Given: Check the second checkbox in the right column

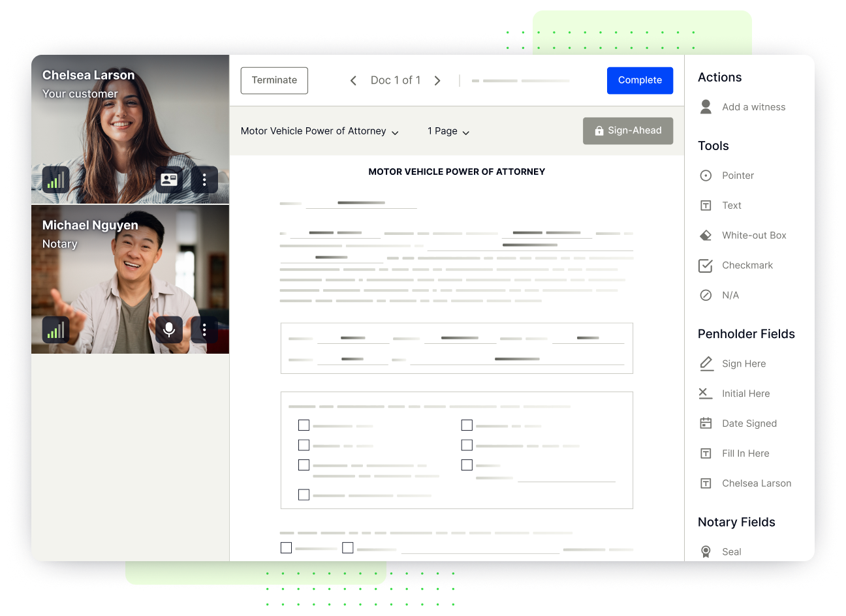Looking at the screenshot, I should coord(467,445).
